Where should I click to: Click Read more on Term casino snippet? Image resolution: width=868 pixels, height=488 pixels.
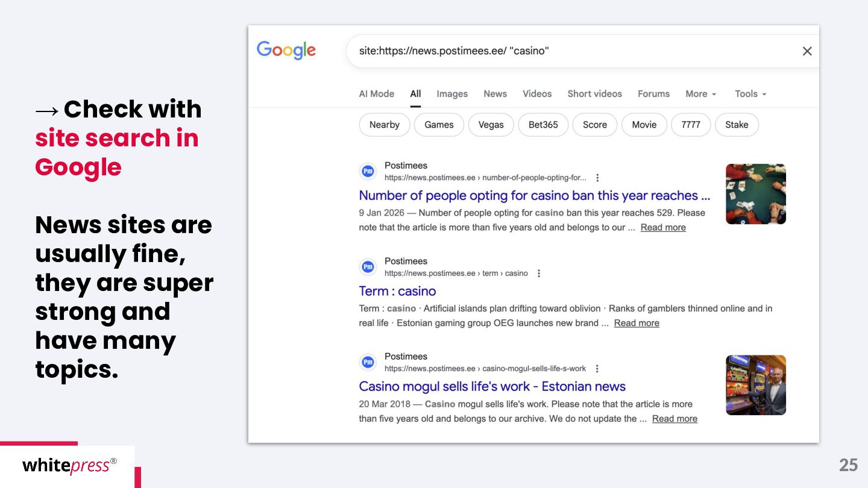[x=637, y=323]
